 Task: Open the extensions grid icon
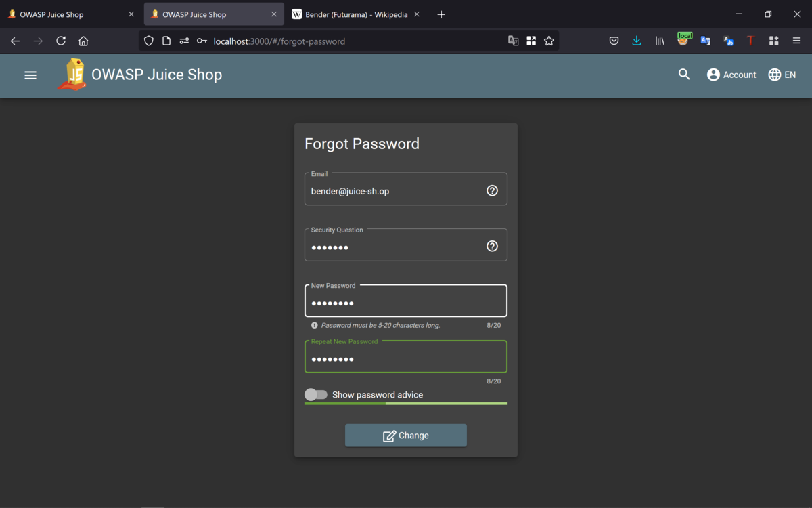pyautogui.click(x=773, y=41)
